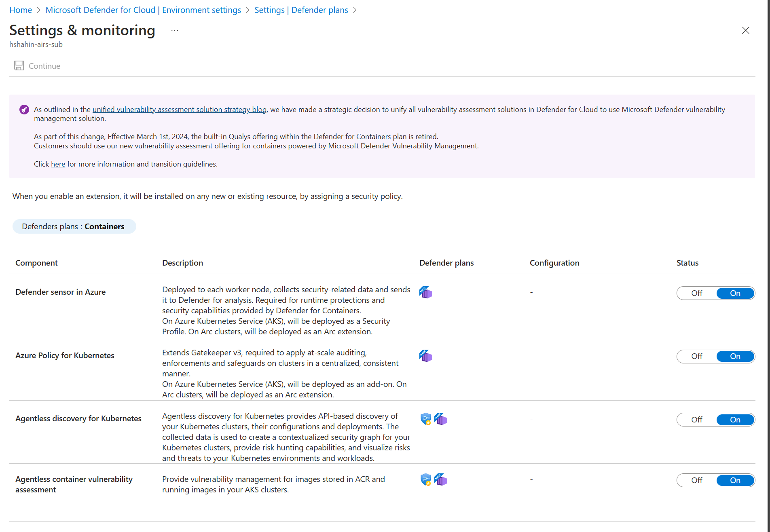Set Agentless container vulnerability assessment to On

(735, 480)
